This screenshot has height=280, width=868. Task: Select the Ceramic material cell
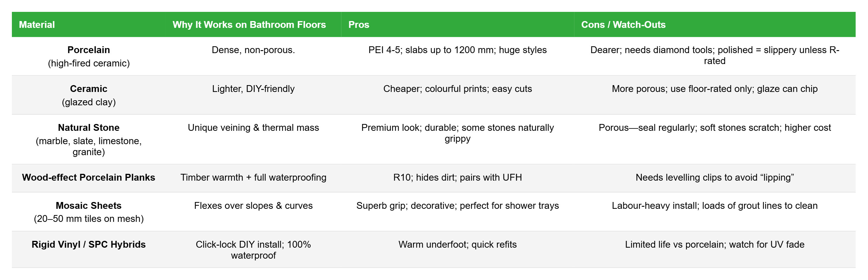pyautogui.click(x=89, y=95)
